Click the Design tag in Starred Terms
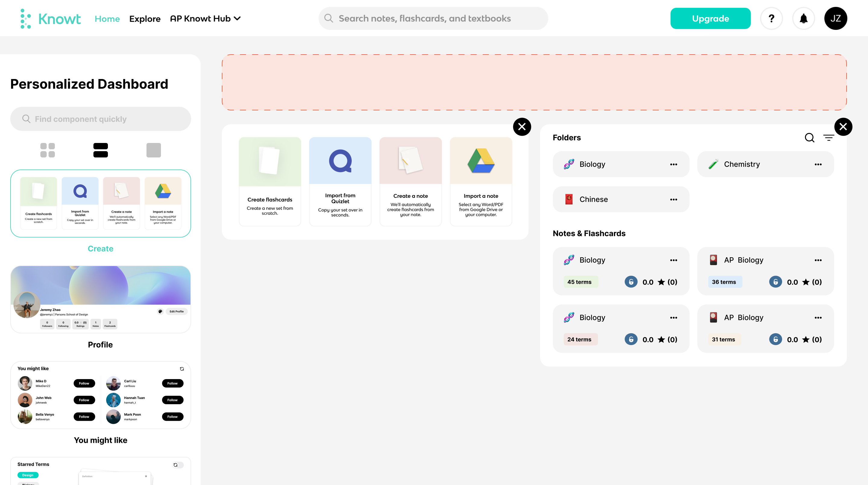The image size is (868, 485). coord(28,475)
